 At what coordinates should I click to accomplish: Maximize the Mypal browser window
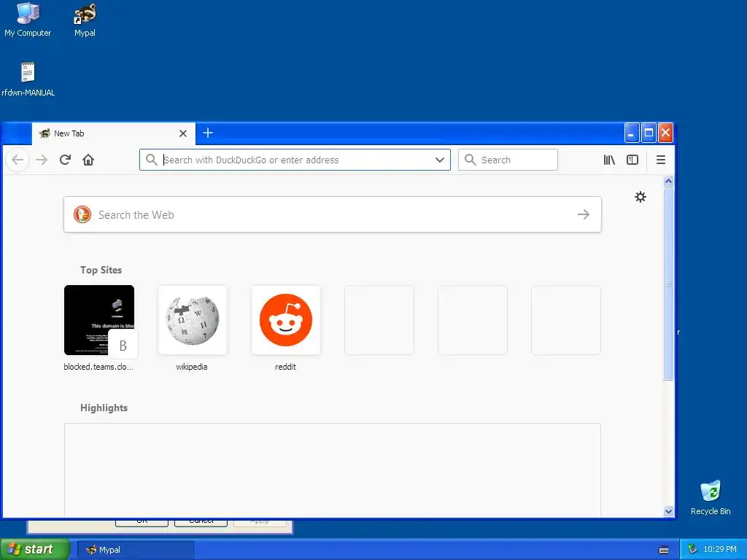(649, 133)
